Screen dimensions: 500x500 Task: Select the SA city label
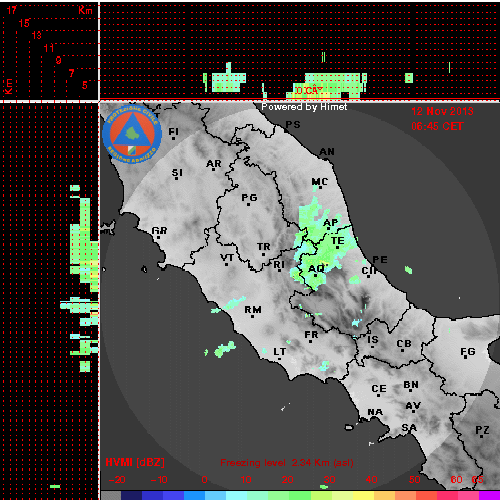point(409,427)
